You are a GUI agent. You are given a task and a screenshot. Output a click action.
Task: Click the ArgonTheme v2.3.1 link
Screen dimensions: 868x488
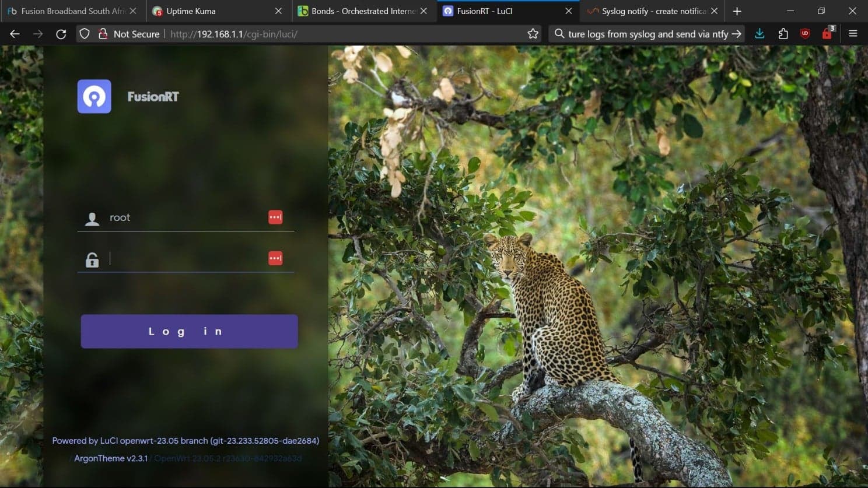pyautogui.click(x=111, y=458)
